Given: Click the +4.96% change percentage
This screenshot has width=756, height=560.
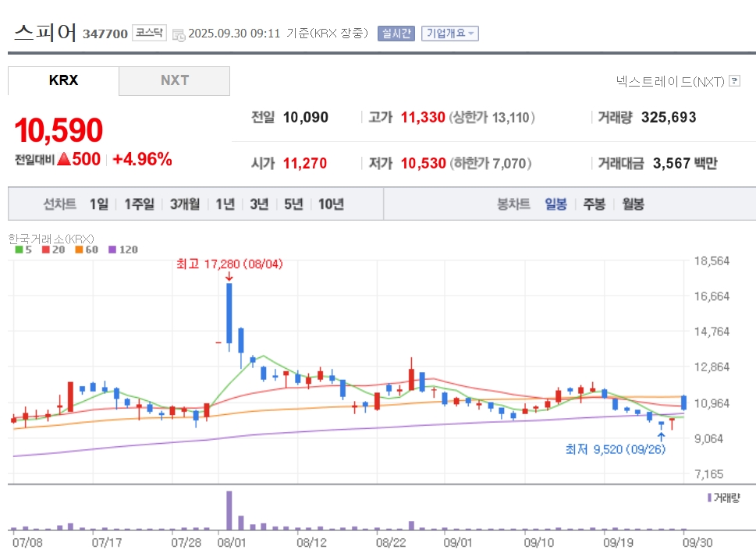Looking at the screenshot, I should (x=142, y=159).
